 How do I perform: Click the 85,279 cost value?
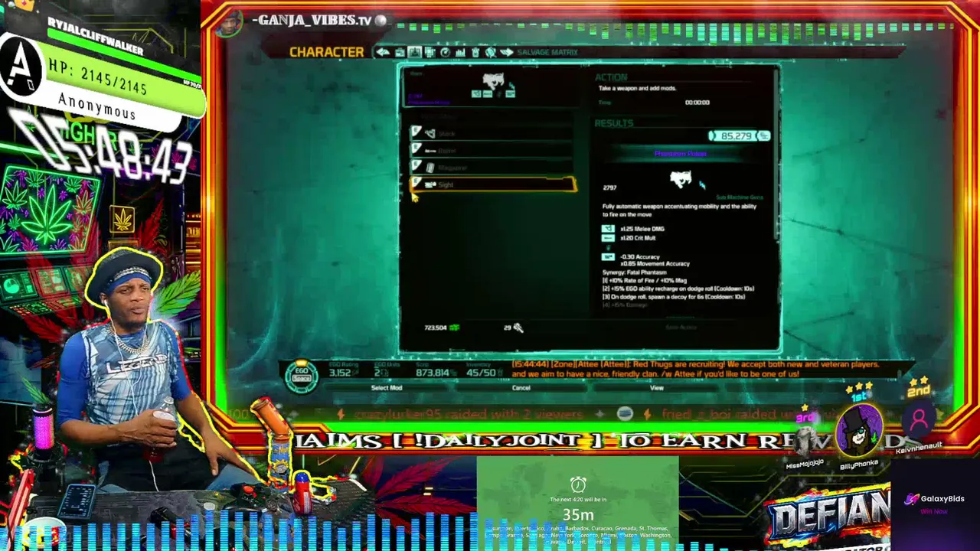[x=736, y=136]
